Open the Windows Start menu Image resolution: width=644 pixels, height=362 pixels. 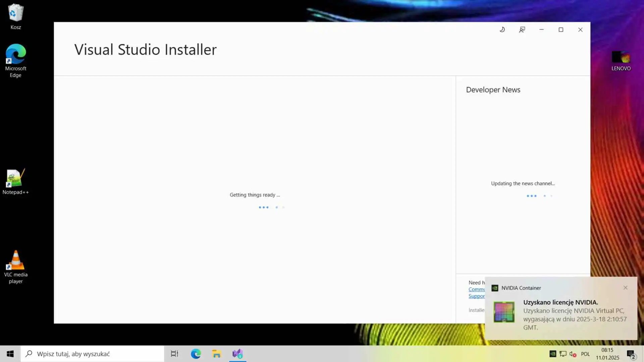10,354
